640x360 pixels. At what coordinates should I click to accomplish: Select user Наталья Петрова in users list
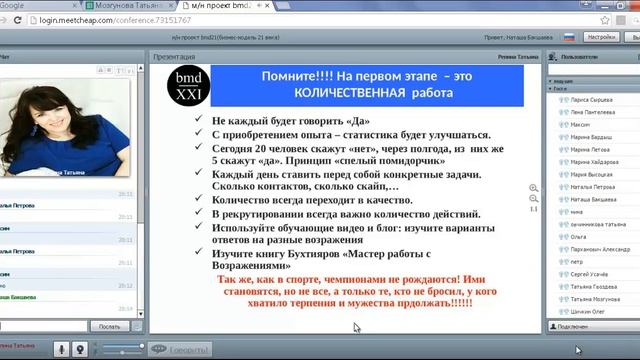point(593,187)
